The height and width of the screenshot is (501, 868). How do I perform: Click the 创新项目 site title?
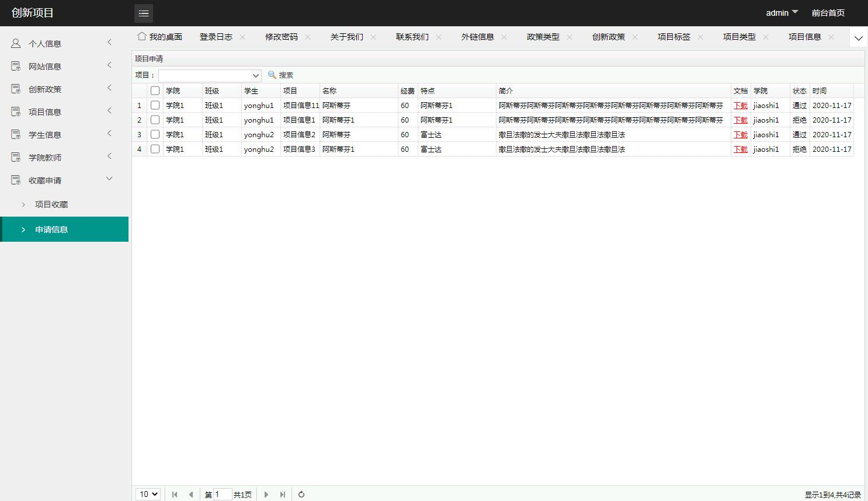point(33,12)
